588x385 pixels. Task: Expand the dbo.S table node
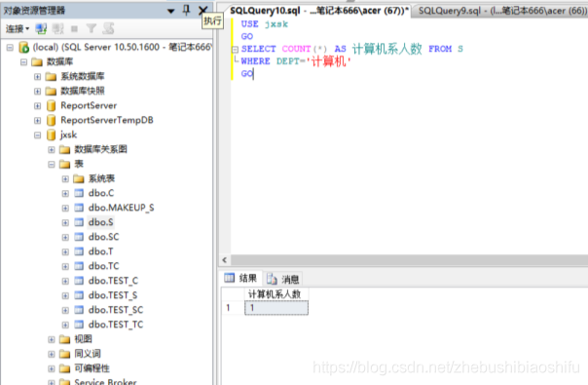pos(65,222)
